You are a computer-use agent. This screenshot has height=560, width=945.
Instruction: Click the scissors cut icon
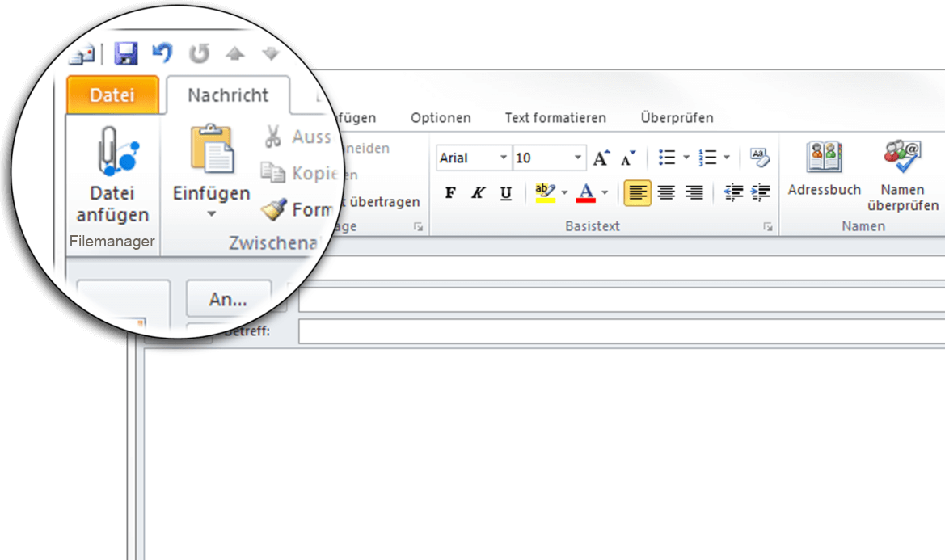tap(273, 137)
